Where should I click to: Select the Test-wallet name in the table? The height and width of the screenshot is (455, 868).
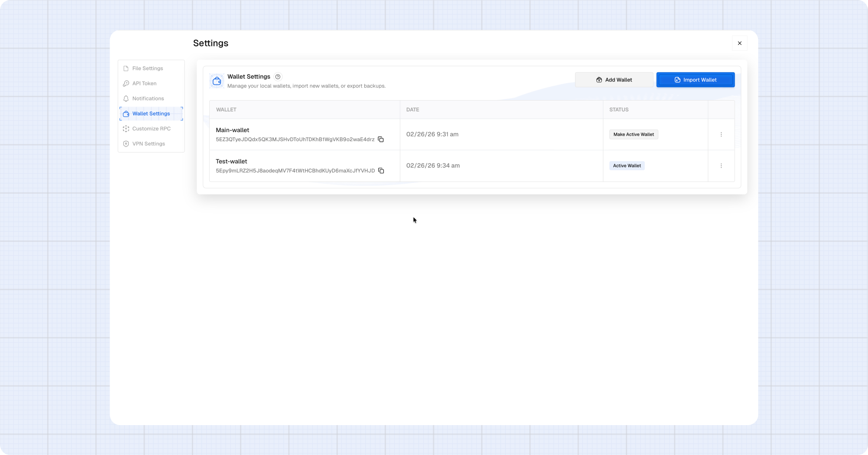click(x=231, y=161)
